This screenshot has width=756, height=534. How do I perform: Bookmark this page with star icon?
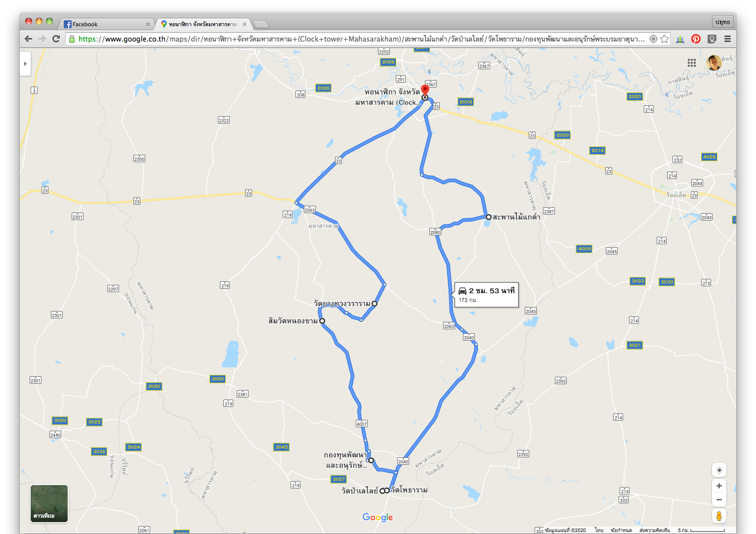665,39
